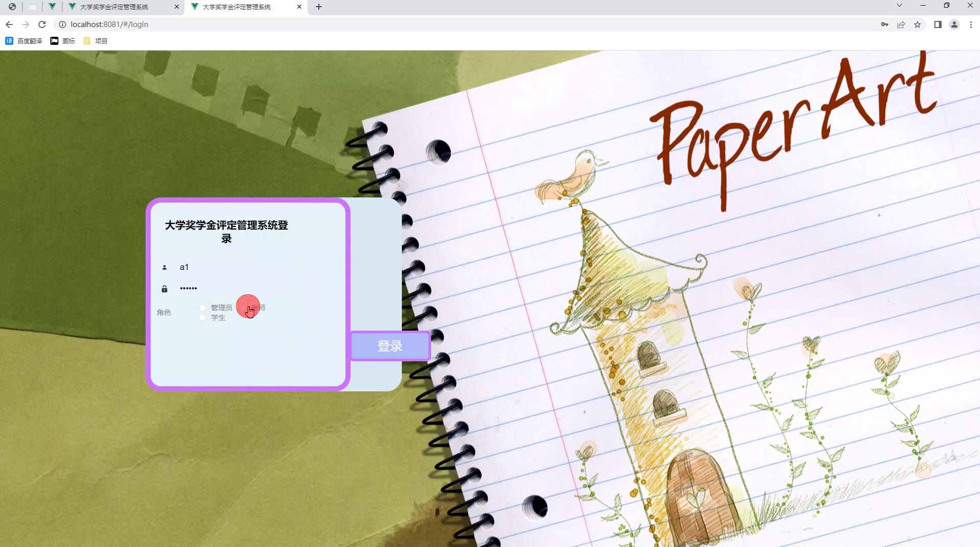The width and height of the screenshot is (980, 547).
Task: Select the 管理员 role radio button
Action: coord(203,308)
